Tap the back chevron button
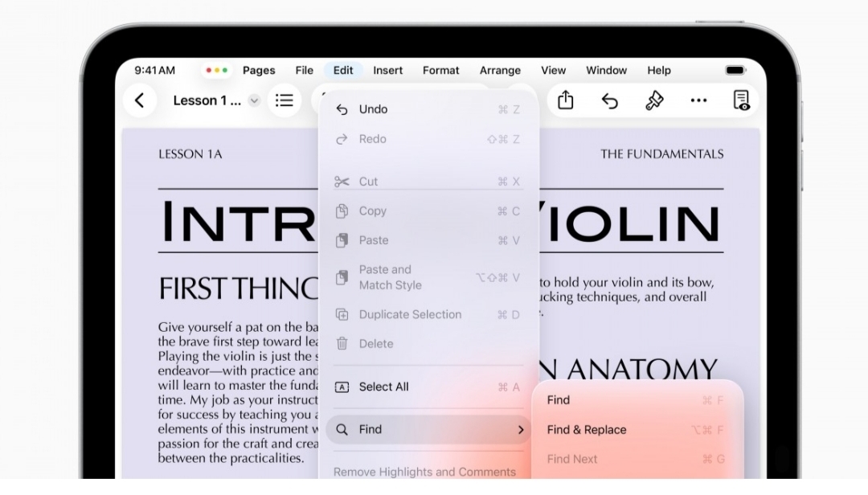868x495 pixels. coord(140,100)
